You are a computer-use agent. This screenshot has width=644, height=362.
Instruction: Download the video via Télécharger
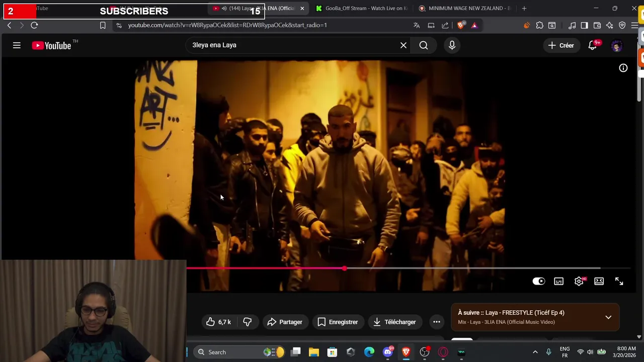click(x=394, y=322)
